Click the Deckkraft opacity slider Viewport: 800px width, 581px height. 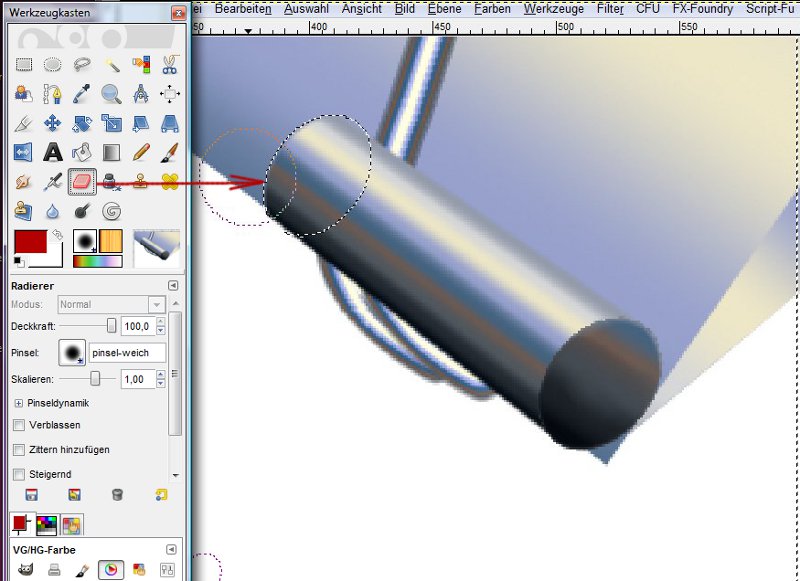(x=86, y=327)
